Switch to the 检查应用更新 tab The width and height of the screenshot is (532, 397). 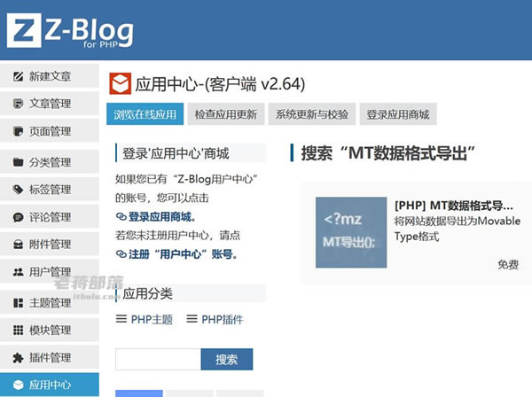point(225,114)
